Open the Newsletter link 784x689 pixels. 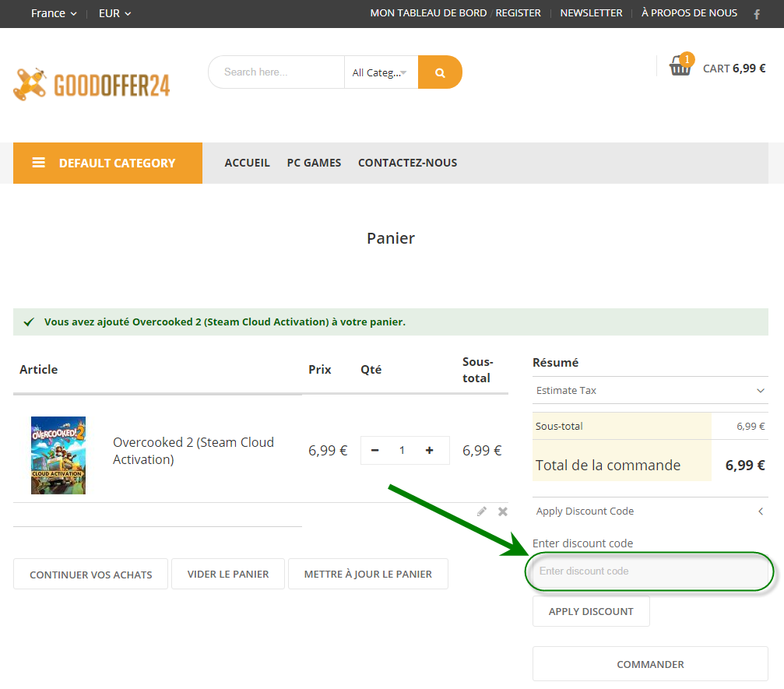(x=591, y=13)
